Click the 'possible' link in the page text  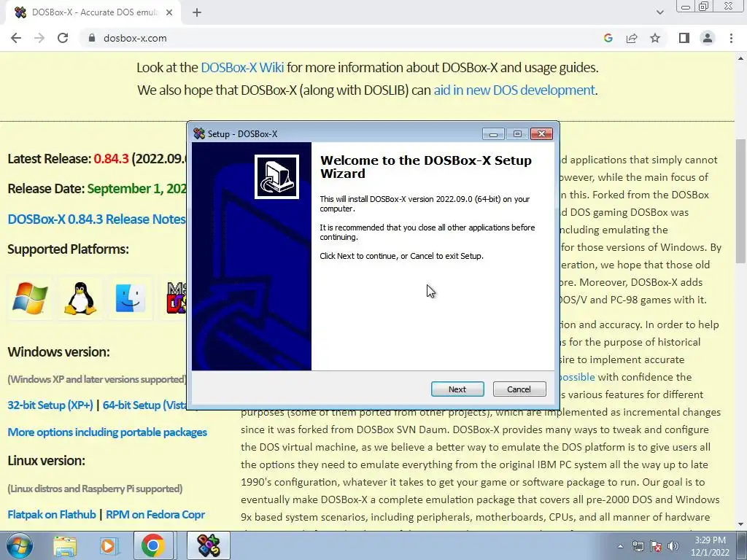point(578,377)
